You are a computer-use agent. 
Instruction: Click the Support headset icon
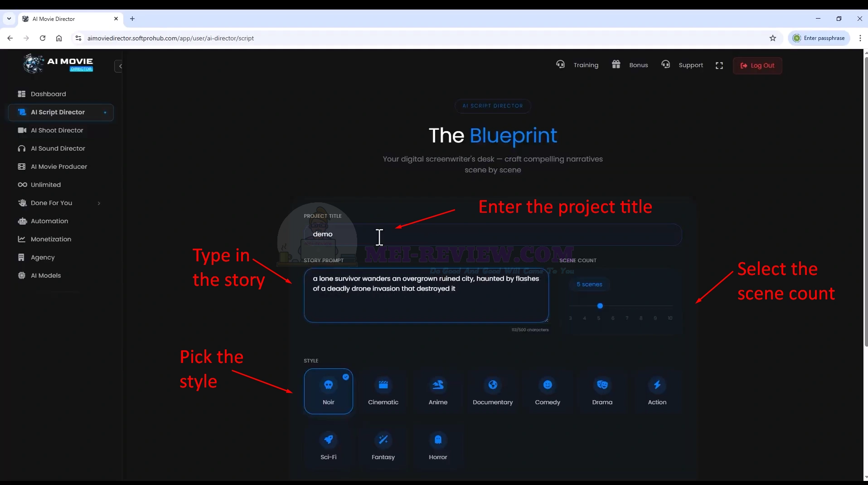tap(665, 64)
